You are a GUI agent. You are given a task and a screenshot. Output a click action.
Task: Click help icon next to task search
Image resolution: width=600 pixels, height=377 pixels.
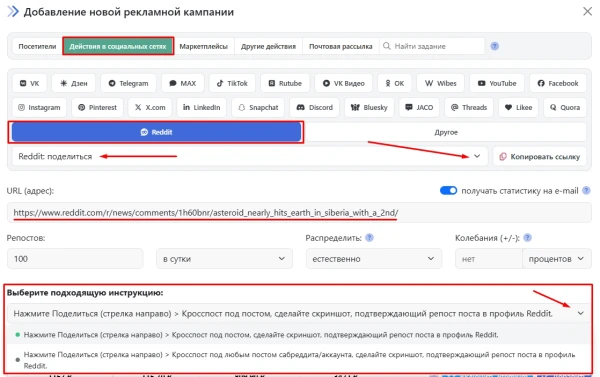point(494,46)
